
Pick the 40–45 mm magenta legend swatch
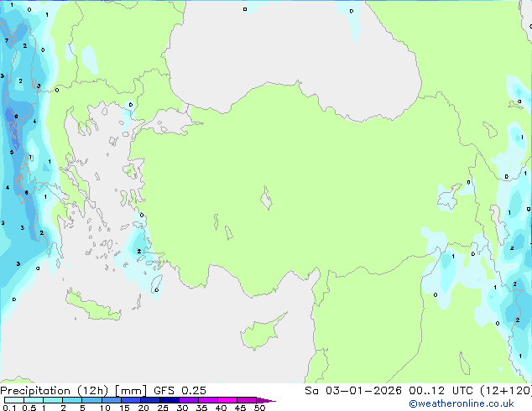[227, 400]
